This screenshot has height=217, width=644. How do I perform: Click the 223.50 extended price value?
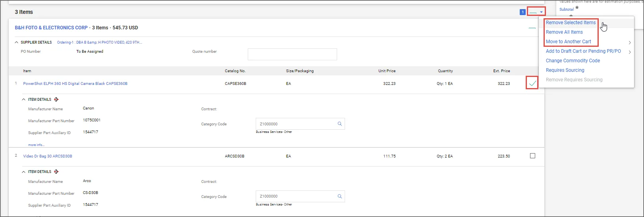(x=504, y=156)
